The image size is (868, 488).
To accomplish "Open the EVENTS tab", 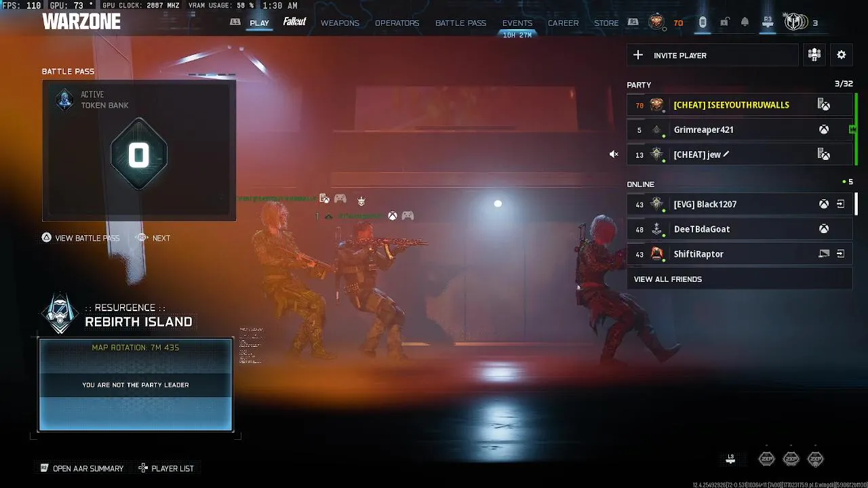I will click(x=517, y=23).
